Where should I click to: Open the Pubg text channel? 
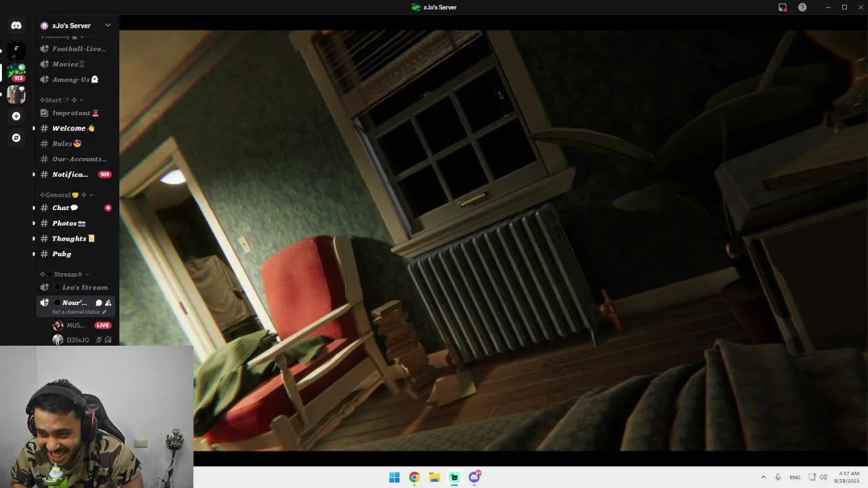tap(75, 253)
